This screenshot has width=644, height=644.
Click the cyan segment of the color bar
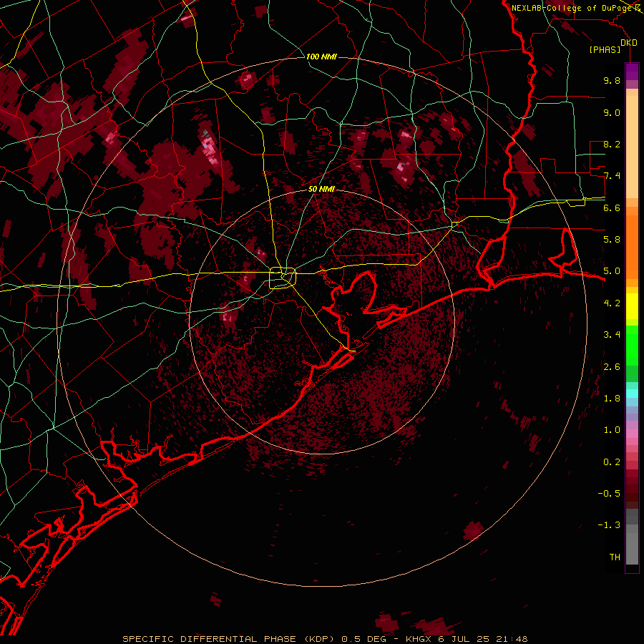click(632, 394)
